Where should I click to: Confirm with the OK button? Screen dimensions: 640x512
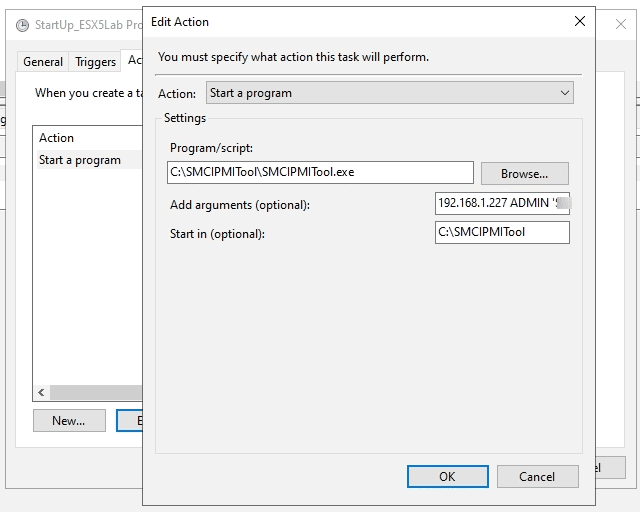pos(447,477)
